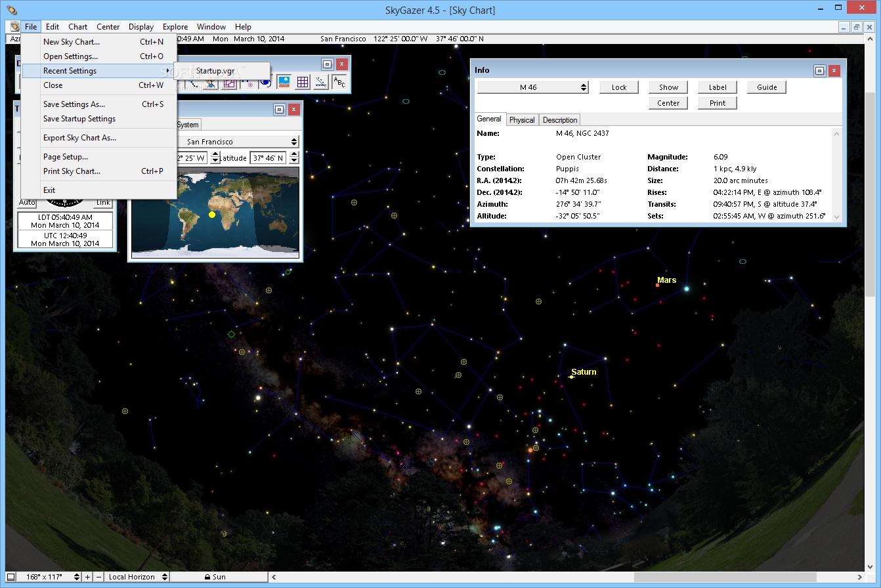This screenshot has height=588, width=881.
Task: Select the General tab in Info panel
Action: pyautogui.click(x=489, y=119)
